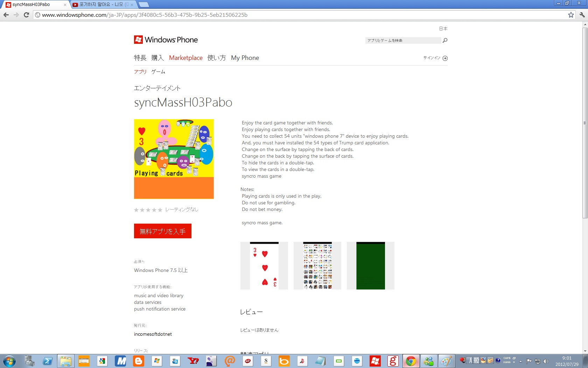Open the Marketplace navigation menu
The width and height of the screenshot is (588, 368).
pos(186,58)
